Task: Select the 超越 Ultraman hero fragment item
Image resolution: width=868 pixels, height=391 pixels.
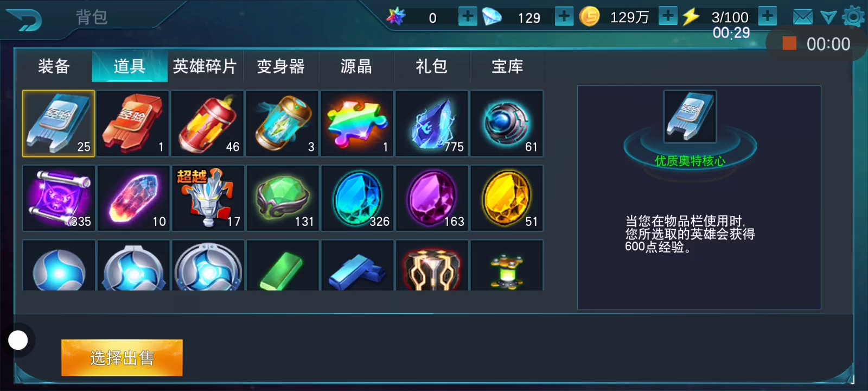Action: pos(208,198)
